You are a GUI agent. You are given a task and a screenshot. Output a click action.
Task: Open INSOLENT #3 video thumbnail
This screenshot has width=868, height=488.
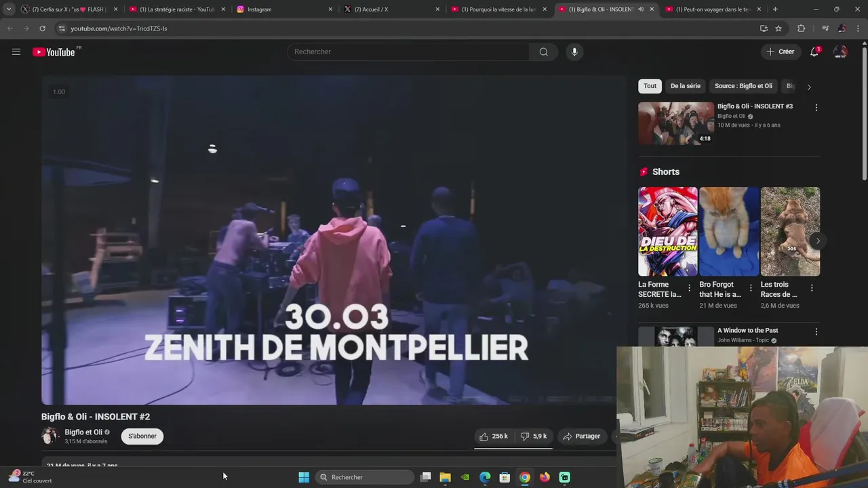click(676, 123)
